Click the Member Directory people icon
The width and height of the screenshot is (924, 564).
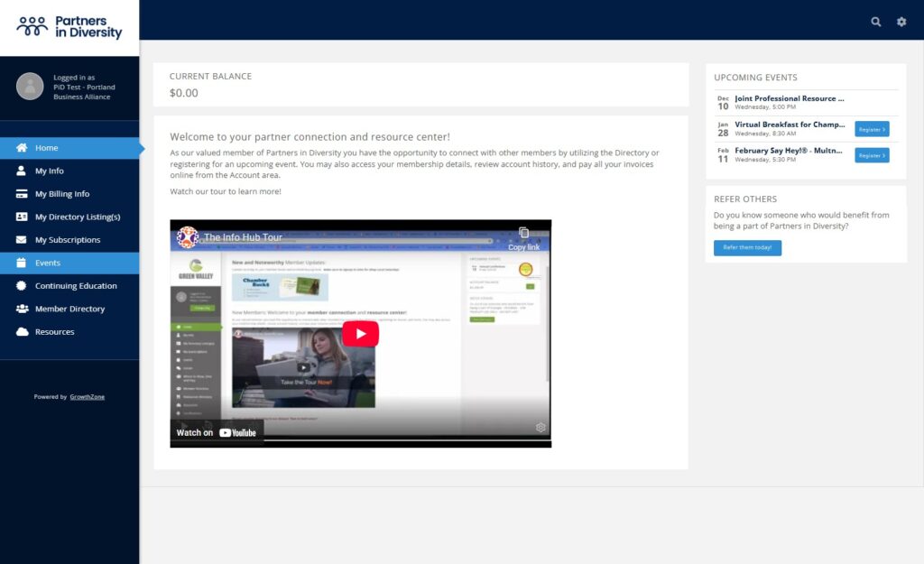coord(21,309)
